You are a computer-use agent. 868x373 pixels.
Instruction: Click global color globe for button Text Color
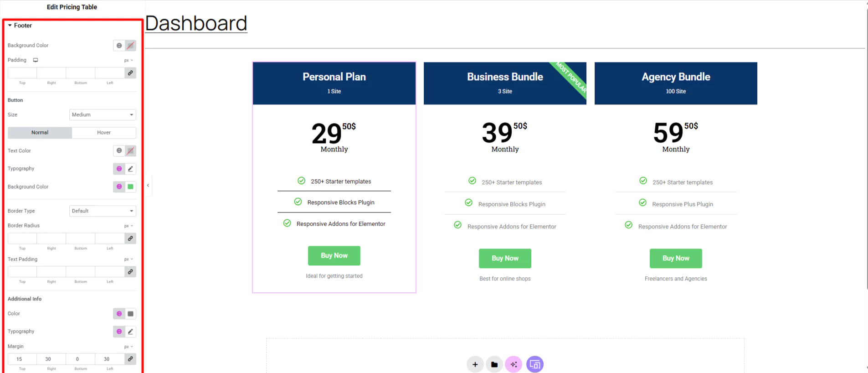point(119,150)
